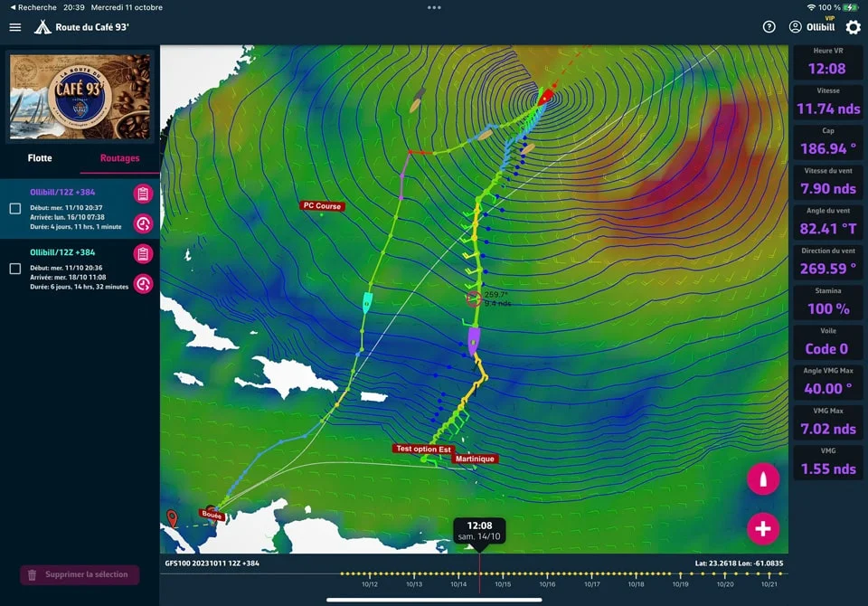The width and height of the screenshot is (868, 606).
Task: Click the cyan Ollibill/12Z +384 routing title
Action: (x=62, y=252)
